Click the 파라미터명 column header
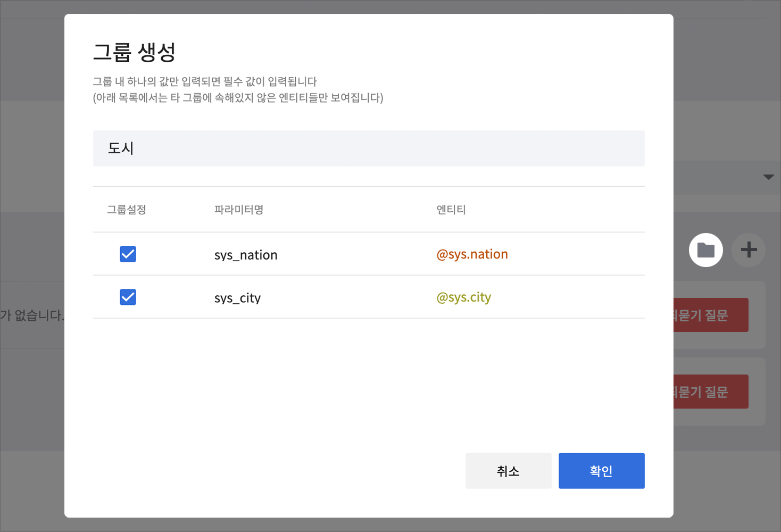 [239, 210]
